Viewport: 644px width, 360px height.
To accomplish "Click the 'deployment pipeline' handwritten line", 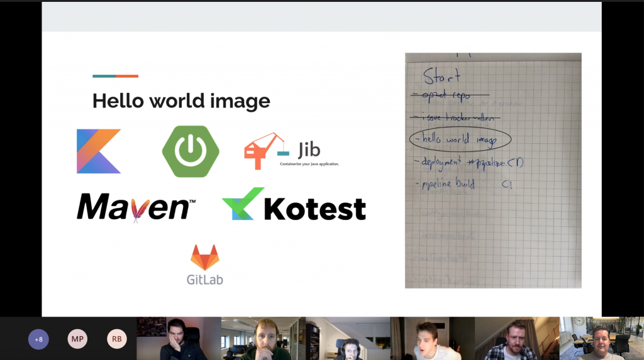I will [x=470, y=163].
